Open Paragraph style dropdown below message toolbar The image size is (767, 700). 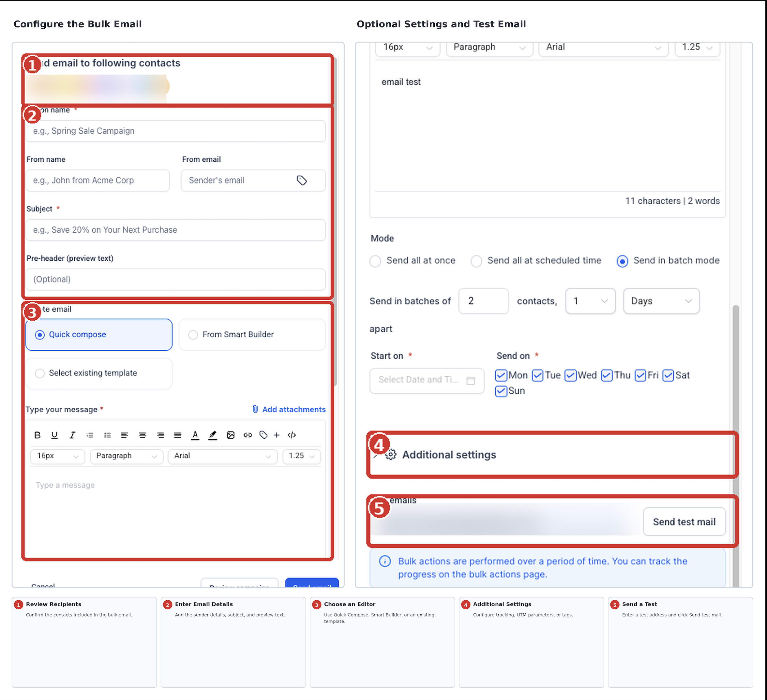click(x=127, y=456)
